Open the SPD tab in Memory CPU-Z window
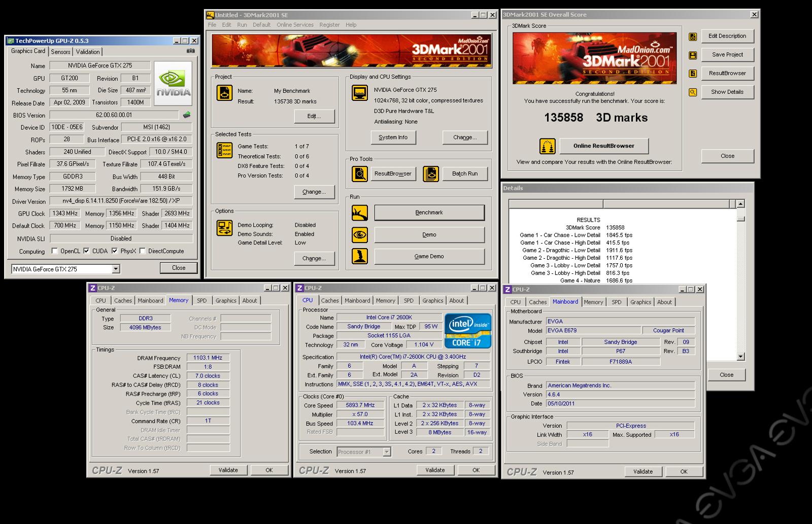 pyautogui.click(x=202, y=301)
